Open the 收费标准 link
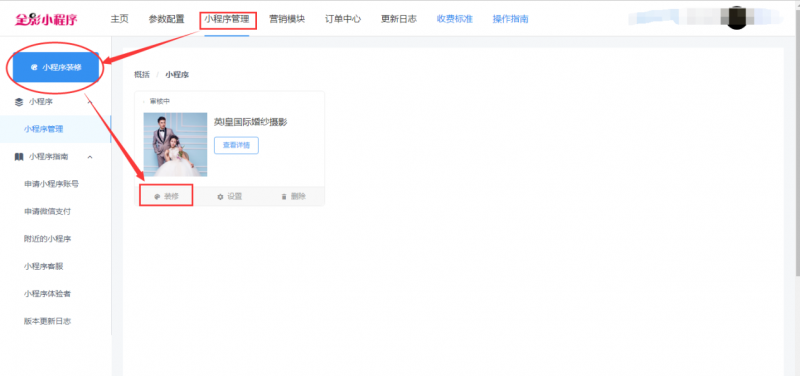800x376 pixels. pos(455,19)
